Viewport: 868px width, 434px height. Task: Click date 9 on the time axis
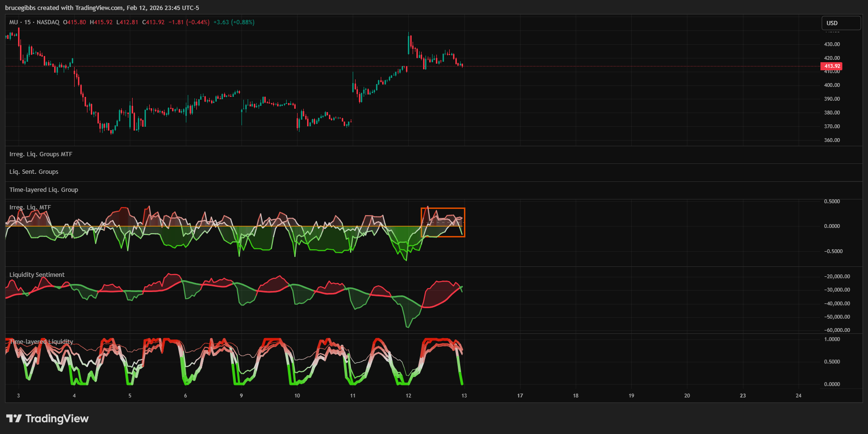[x=241, y=396]
